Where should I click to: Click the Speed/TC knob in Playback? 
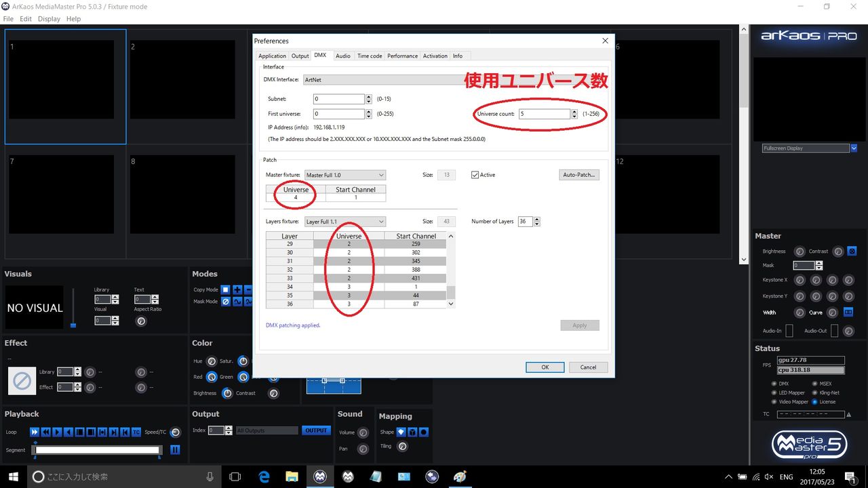pos(176,432)
